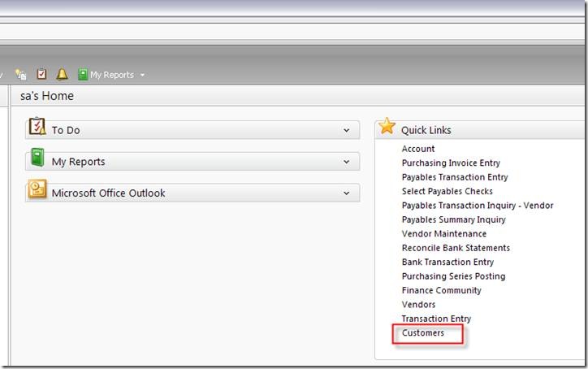Open Select Payables Checks link
The width and height of the screenshot is (588, 369).
point(447,191)
